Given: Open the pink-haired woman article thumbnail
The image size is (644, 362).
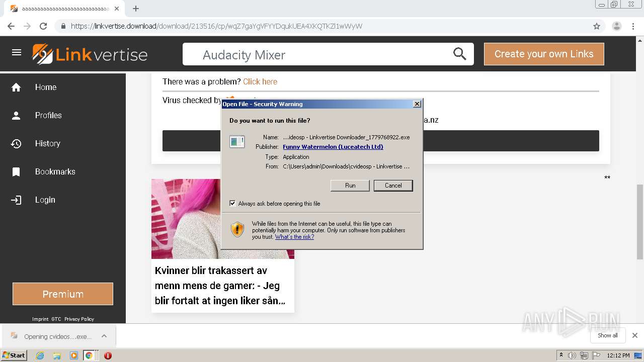Looking at the screenshot, I should (x=223, y=219).
